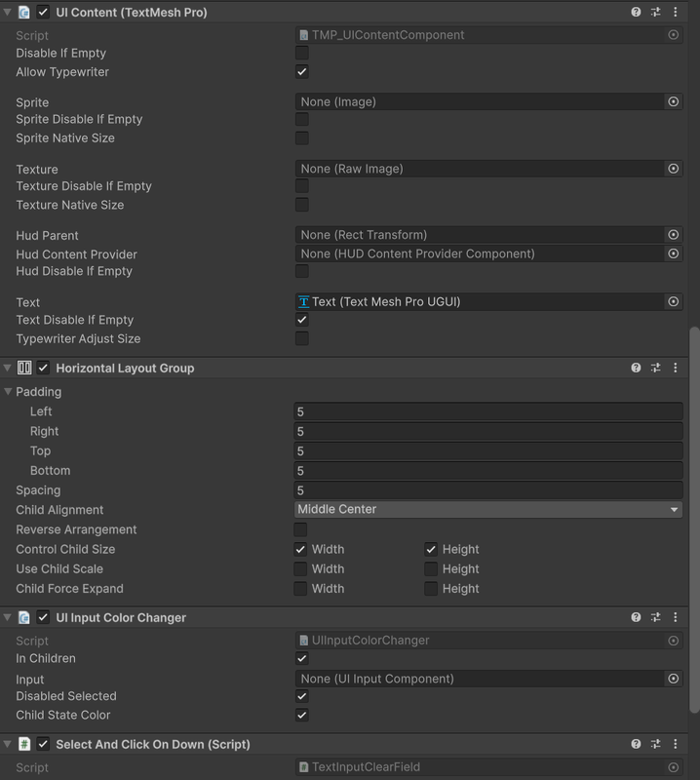Screen dimensions: 700x780
Task: Collapse UI Content (TextMesh Pro) component
Action: [8, 13]
